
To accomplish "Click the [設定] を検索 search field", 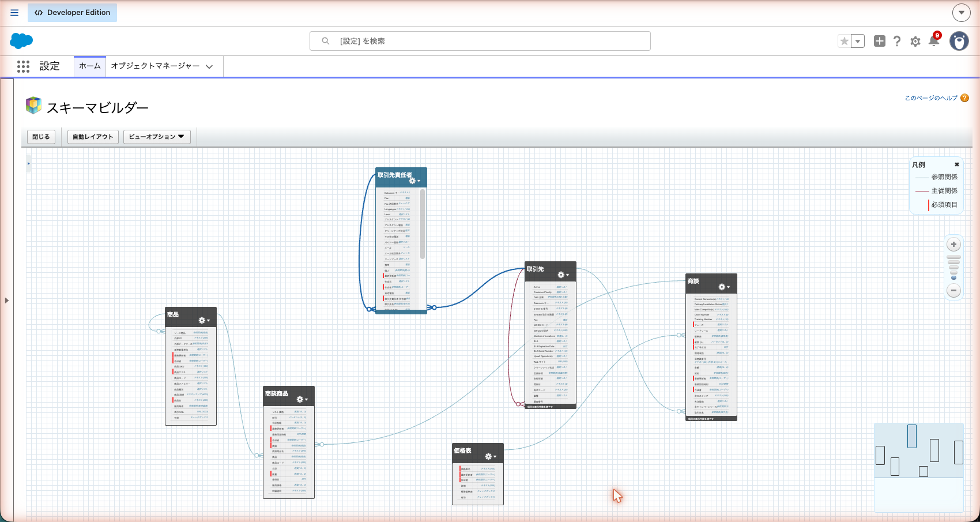I will (x=480, y=41).
